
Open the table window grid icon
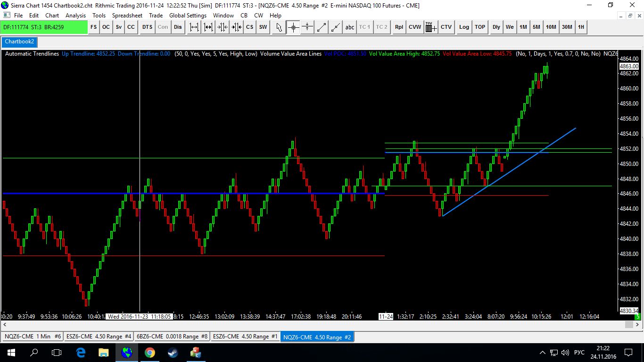click(x=430, y=27)
